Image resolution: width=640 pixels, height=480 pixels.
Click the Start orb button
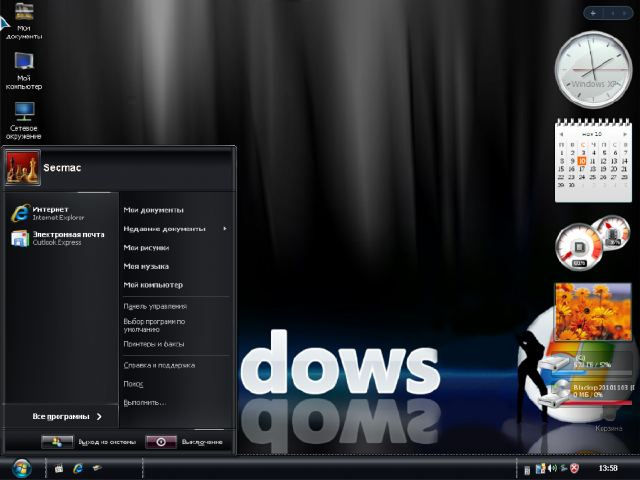pyautogui.click(x=22, y=468)
